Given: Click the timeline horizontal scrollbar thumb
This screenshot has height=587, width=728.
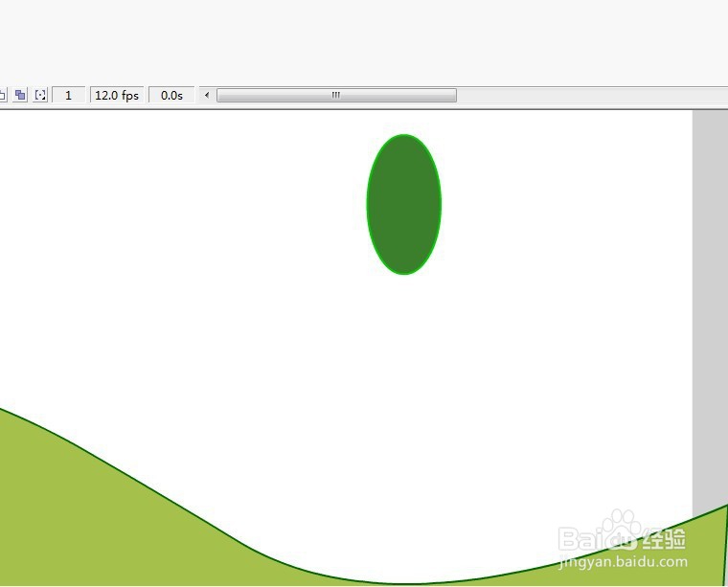Looking at the screenshot, I should (336, 95).
